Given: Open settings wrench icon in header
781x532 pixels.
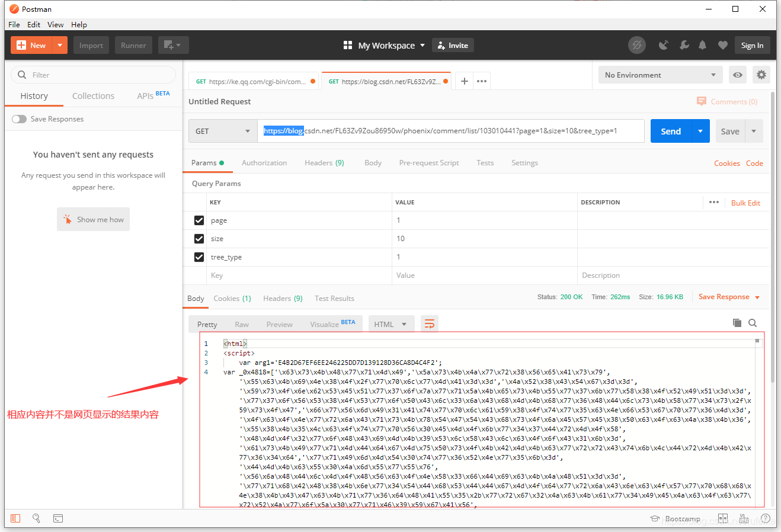Looking at the screenshot, I should point(684,45).
